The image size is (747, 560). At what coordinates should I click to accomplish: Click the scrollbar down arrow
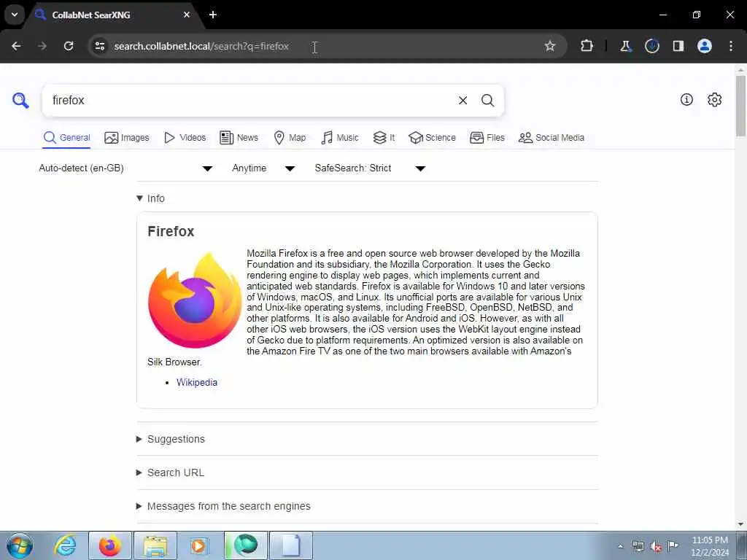pyautogui.click(x=741, y=524)
